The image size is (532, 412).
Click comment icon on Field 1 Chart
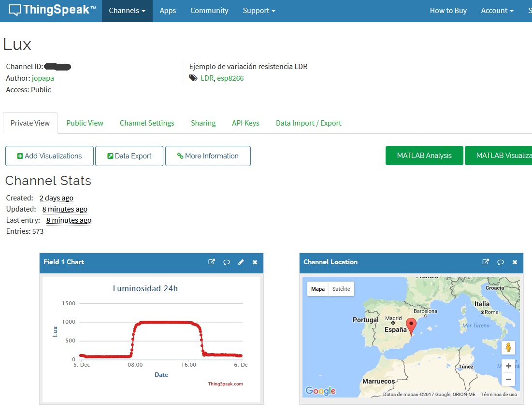pos(226,262)
